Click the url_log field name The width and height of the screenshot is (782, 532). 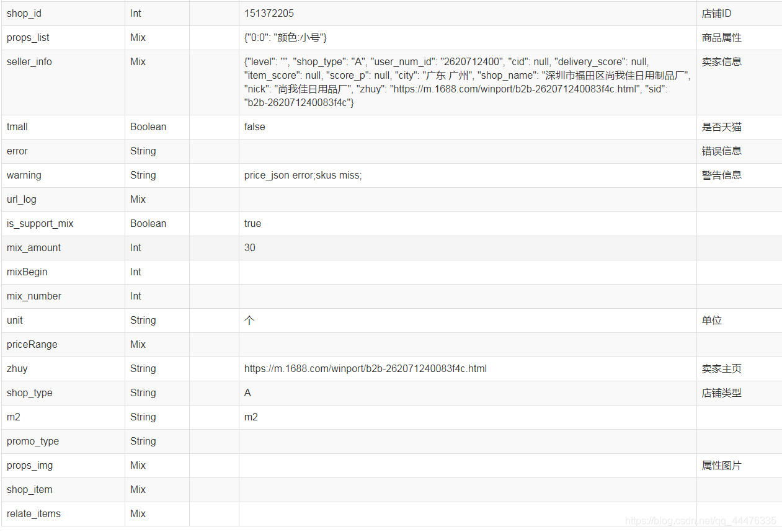[22, 200]
